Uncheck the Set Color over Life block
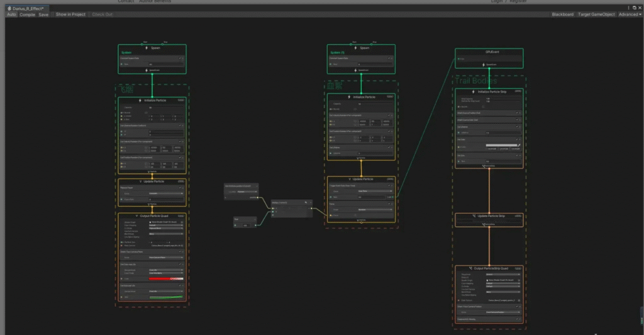Viewport: 644px width, 335px height. click(x=179, y=265)
